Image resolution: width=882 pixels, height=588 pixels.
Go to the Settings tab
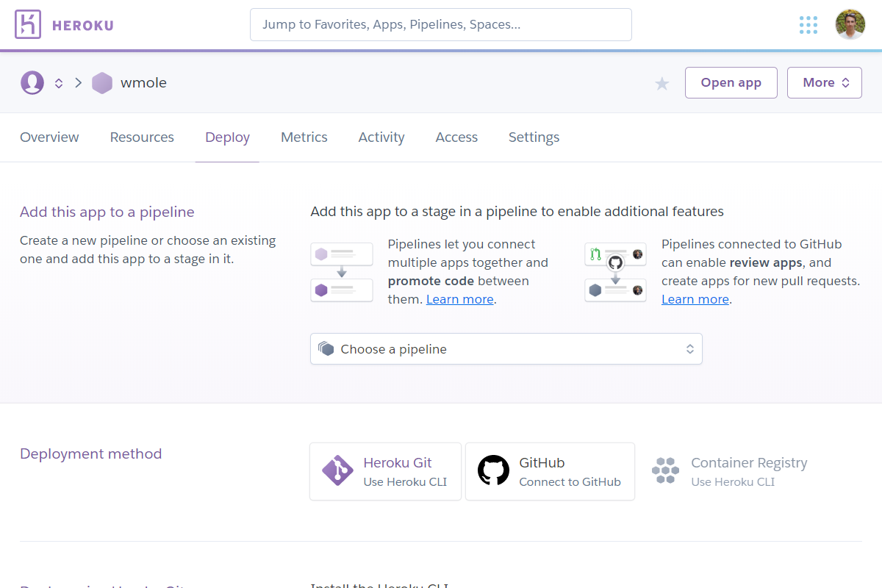pos(534,137)
